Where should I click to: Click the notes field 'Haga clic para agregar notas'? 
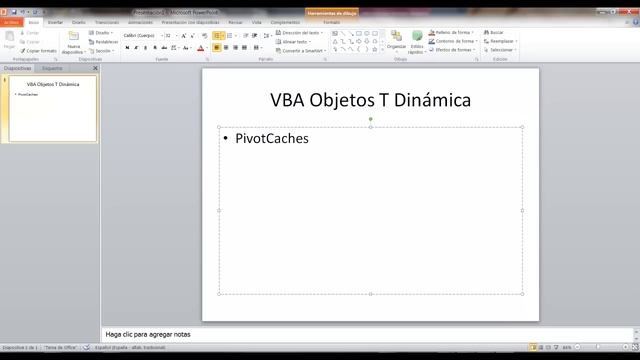pyautogui.click(x=367, y=335)
